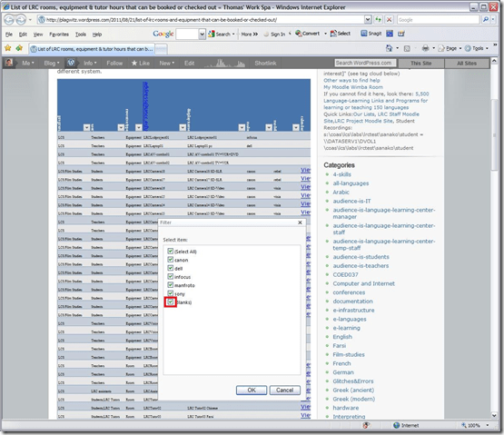504x435 pixels.
Task: Click OK in the Filter dialog
Action: 252,390
